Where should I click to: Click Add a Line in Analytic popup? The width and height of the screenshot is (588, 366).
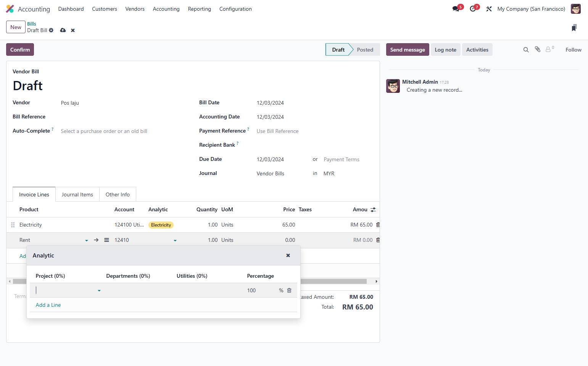coord(48,305)
